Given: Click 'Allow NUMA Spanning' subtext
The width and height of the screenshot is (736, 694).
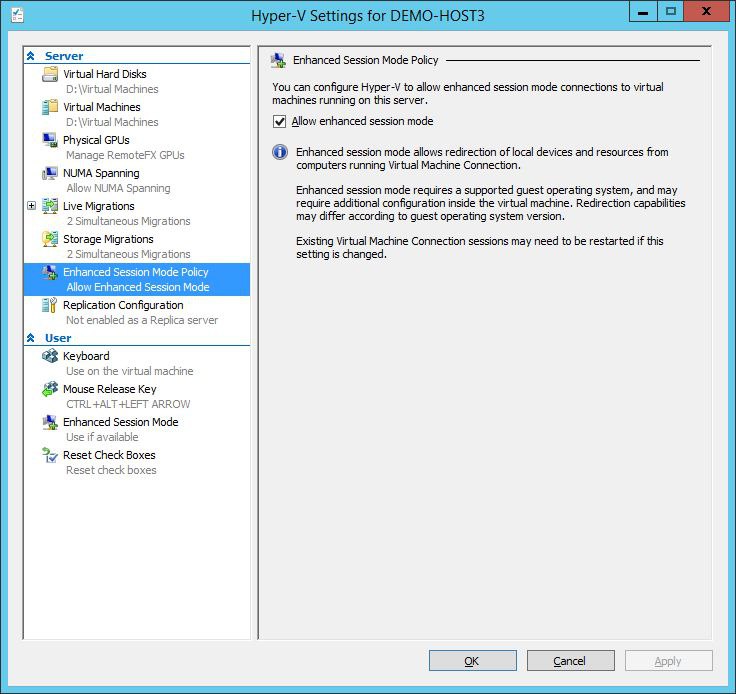Looking at the screenshot, I should (x=118, y=188).
